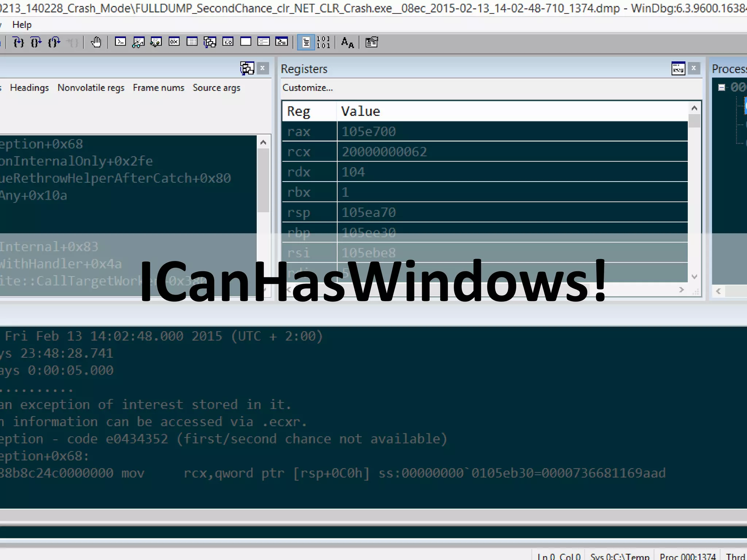Viewport: 747px width, 560px height.
Task: Click the Calls panel vertical scrollbar thumb
Action: (263, 180)
